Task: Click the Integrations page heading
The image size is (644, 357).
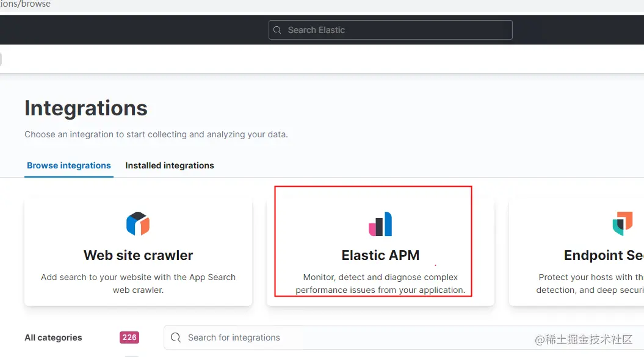Action: coord(86,108)
